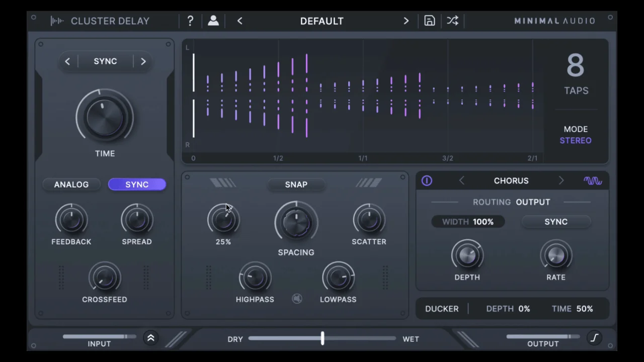Toggle the SNAP button
The height and width of the screenshot is (362, 644).
click(x=296, y=185)
